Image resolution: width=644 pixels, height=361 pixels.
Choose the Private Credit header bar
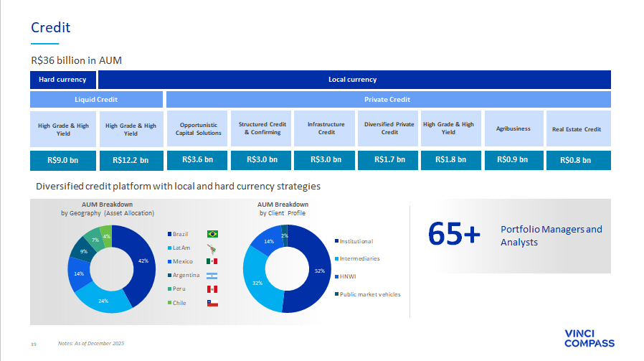[387, 100]
